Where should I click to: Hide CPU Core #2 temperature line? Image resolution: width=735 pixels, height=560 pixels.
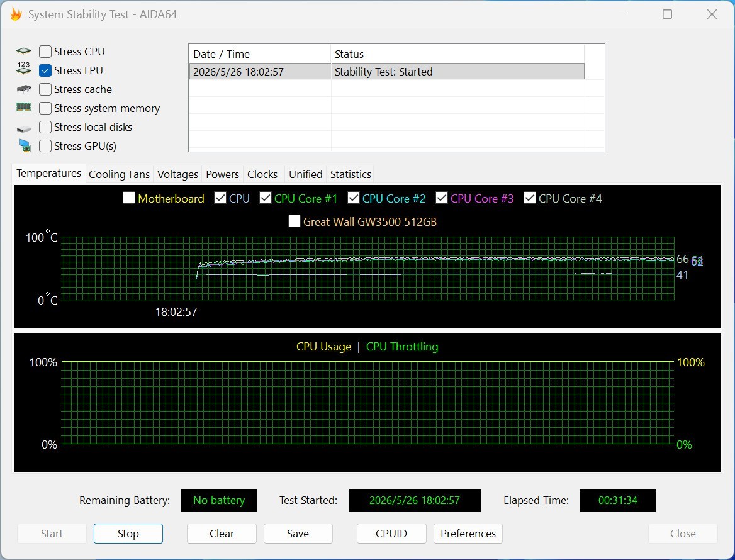tap(354, 198)
